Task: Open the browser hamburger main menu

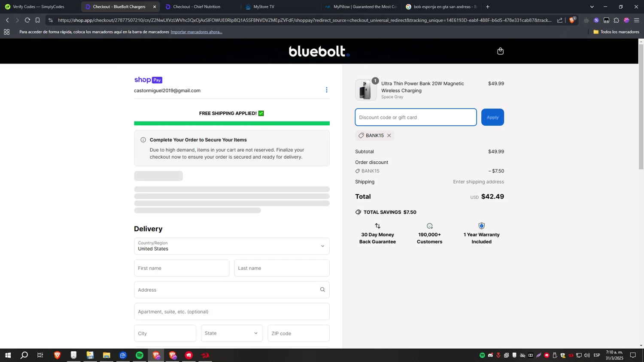Action: [x=636, y=20]
